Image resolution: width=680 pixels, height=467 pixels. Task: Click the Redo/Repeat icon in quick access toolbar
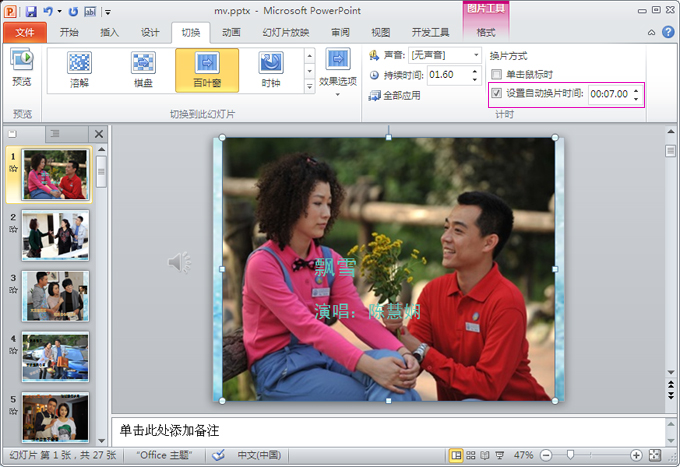73,12
